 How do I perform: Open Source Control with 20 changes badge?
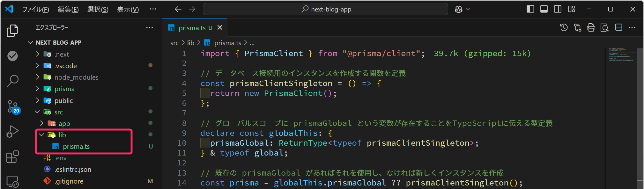(13, 106)
